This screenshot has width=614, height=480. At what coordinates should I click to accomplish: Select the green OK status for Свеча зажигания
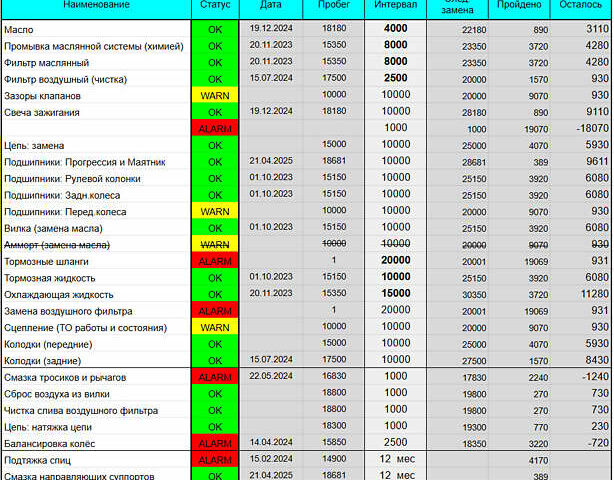click(215, 112)
